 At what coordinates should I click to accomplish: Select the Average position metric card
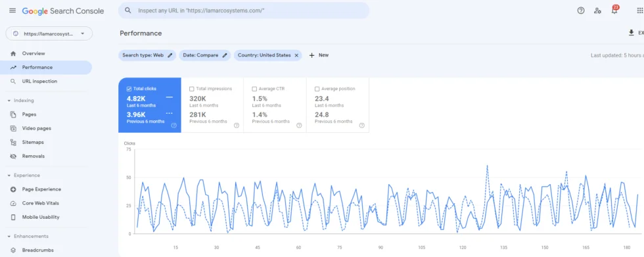tap(338, 105)
